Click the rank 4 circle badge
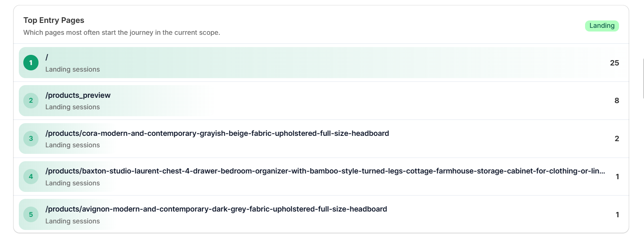The width and height of the screenshot is (644, 241). click(x=31, y=177)
